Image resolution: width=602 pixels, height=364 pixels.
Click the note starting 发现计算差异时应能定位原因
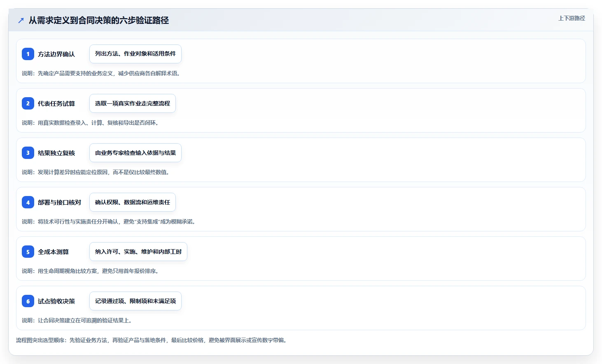coord(96,172)
